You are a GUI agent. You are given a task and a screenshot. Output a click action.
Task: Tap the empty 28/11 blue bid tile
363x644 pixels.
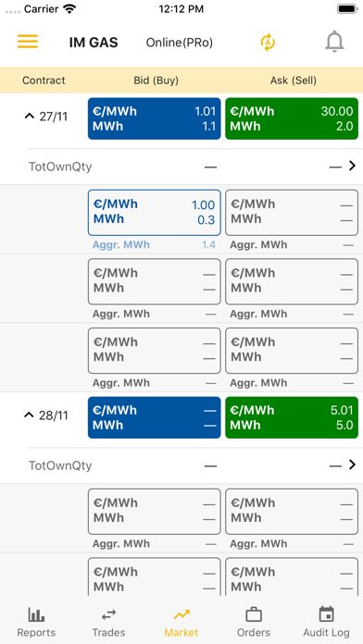(154, 417)
